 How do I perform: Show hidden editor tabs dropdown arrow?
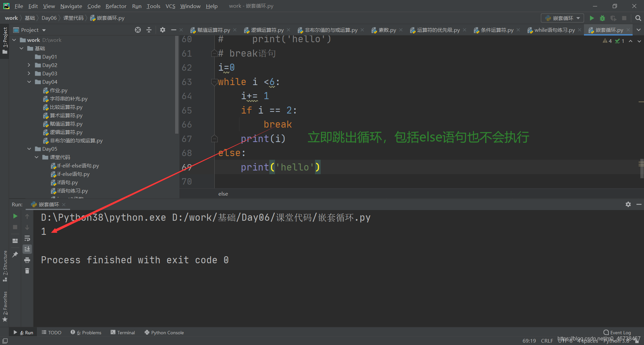point(639,30)
